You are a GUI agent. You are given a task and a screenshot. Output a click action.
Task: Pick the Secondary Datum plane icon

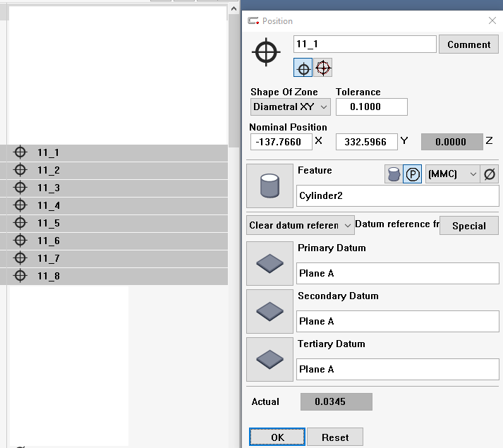pyautogui.click(x=269, y=311)
